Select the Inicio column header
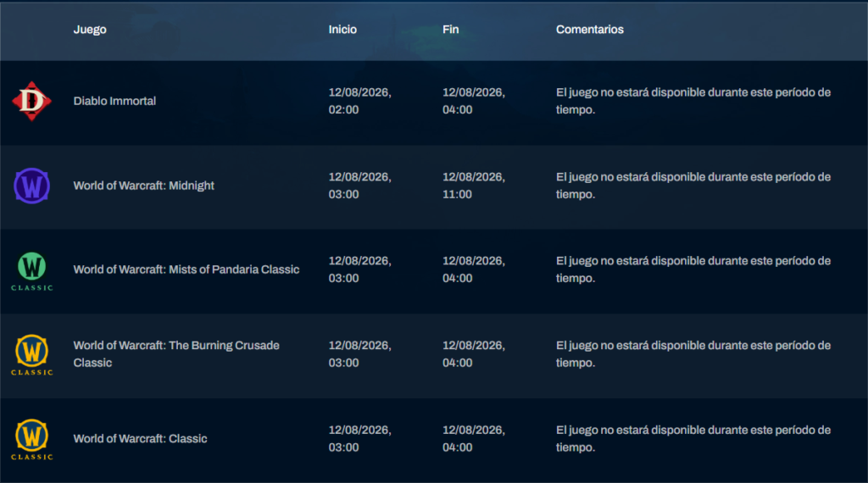 [x=342, y=30]
